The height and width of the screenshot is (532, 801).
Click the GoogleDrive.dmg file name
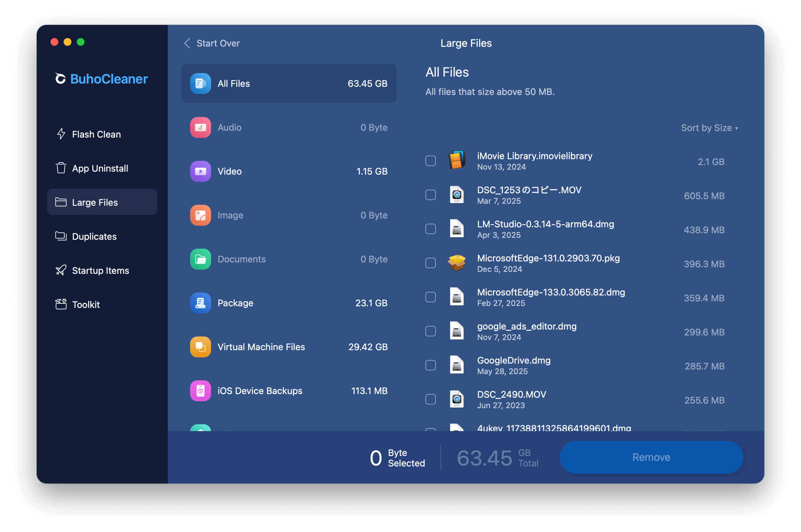point(514,360)
